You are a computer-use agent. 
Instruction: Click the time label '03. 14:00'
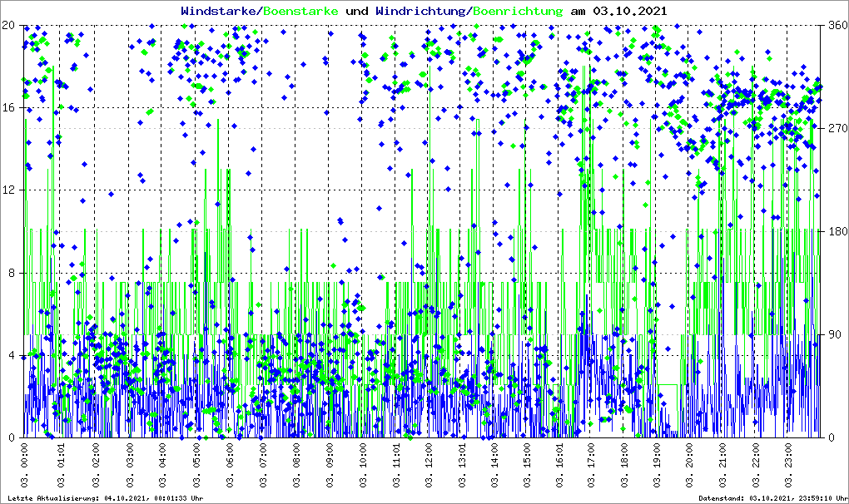(x=494, y=466)
